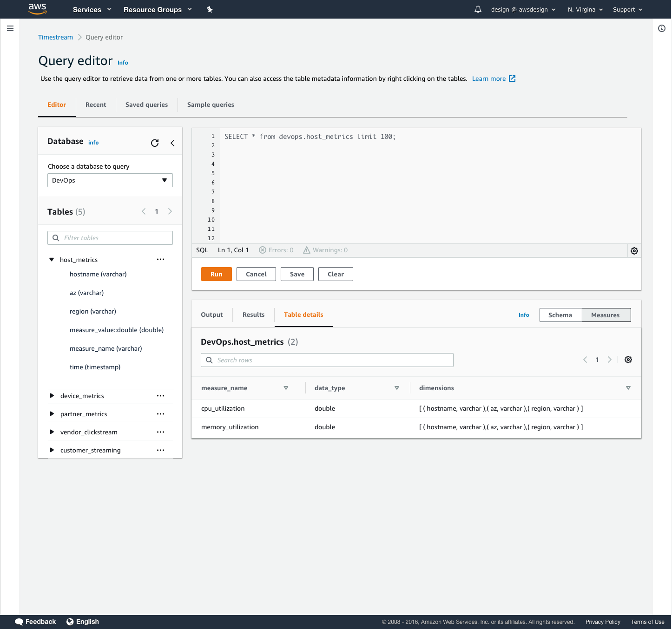Expand the vendor_clickstream table

pyautogui.click(x=52, y=432)
